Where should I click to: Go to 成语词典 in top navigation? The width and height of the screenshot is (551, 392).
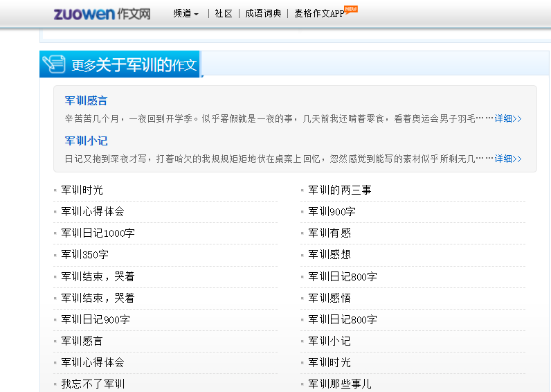click(263, 13)
